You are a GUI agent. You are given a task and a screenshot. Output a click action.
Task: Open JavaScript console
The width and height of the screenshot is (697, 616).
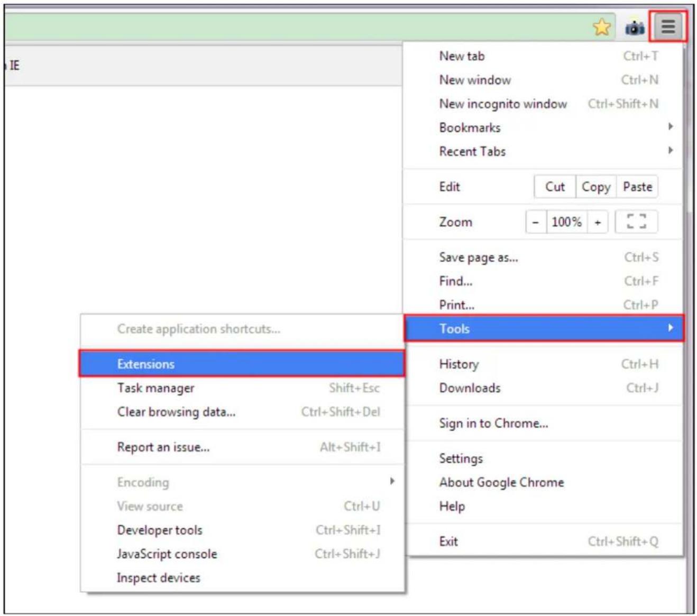tap(243, 554)
